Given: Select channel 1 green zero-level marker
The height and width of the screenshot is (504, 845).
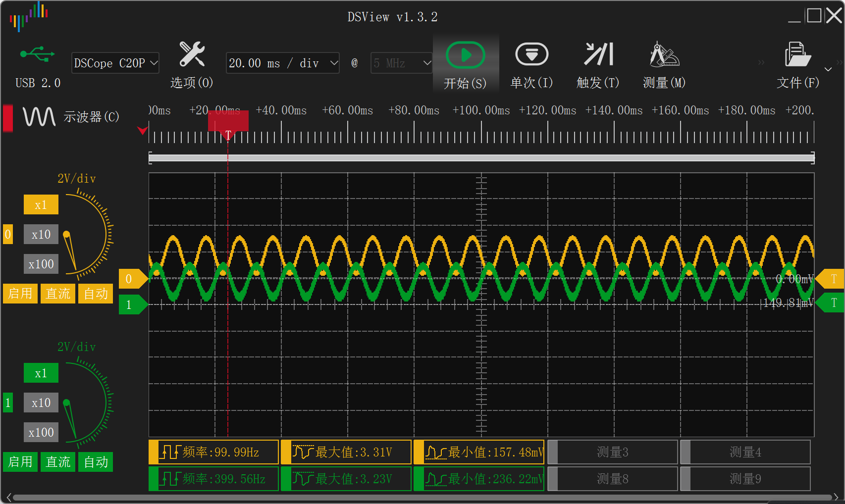Looking at the screenshot, I should (x=133, y=304).
